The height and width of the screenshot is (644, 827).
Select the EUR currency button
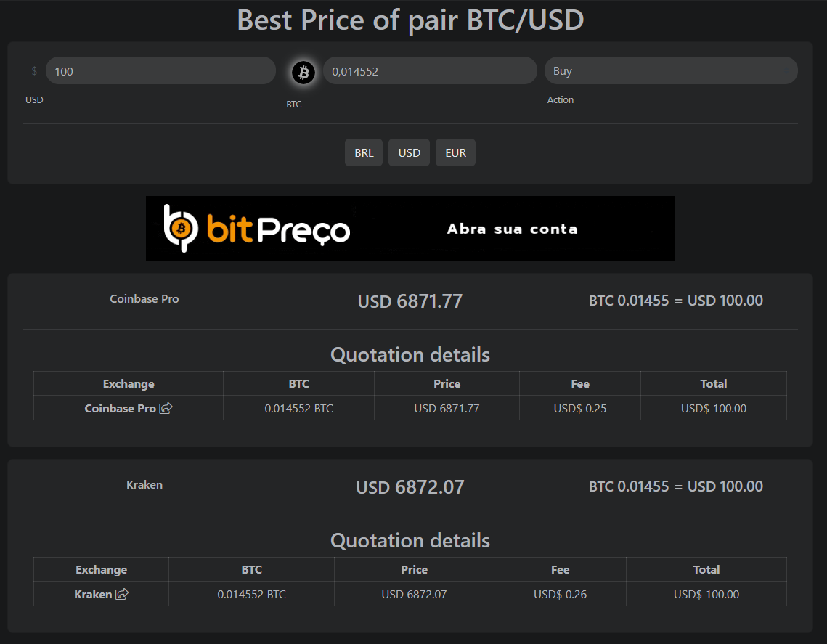pyautogui.click(x=455, y=153)
